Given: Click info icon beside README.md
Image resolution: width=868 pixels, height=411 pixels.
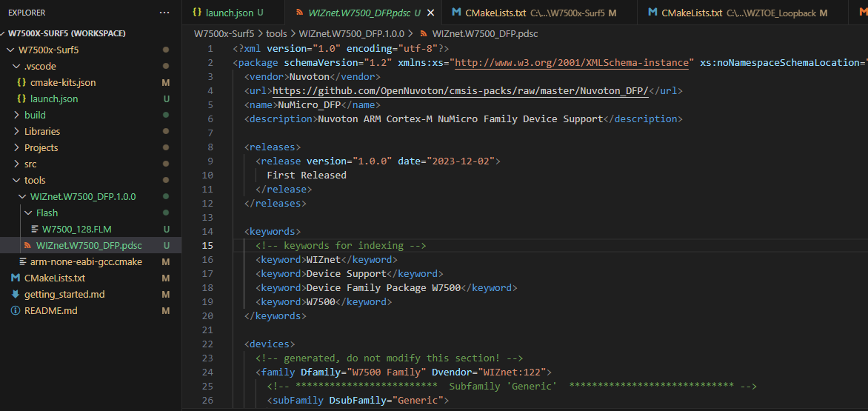Looking at the screenshot, I should 16,310.
